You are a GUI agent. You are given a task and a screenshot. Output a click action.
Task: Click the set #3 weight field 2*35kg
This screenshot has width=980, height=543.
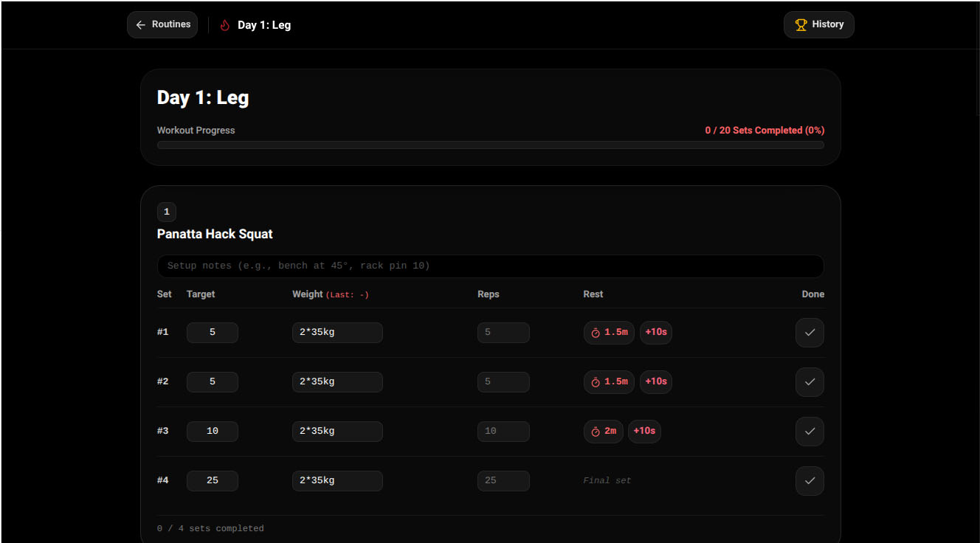tap(337, 432)
